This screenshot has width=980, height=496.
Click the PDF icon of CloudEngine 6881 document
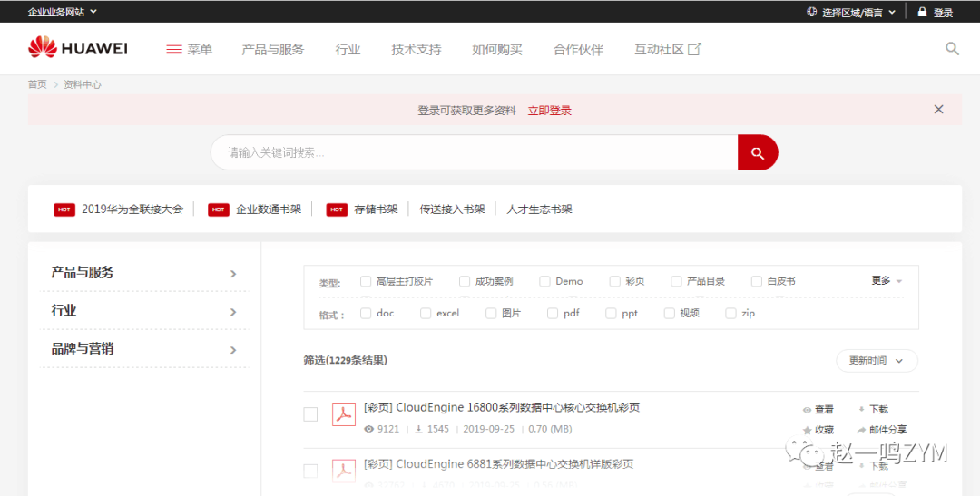(344, 471)
